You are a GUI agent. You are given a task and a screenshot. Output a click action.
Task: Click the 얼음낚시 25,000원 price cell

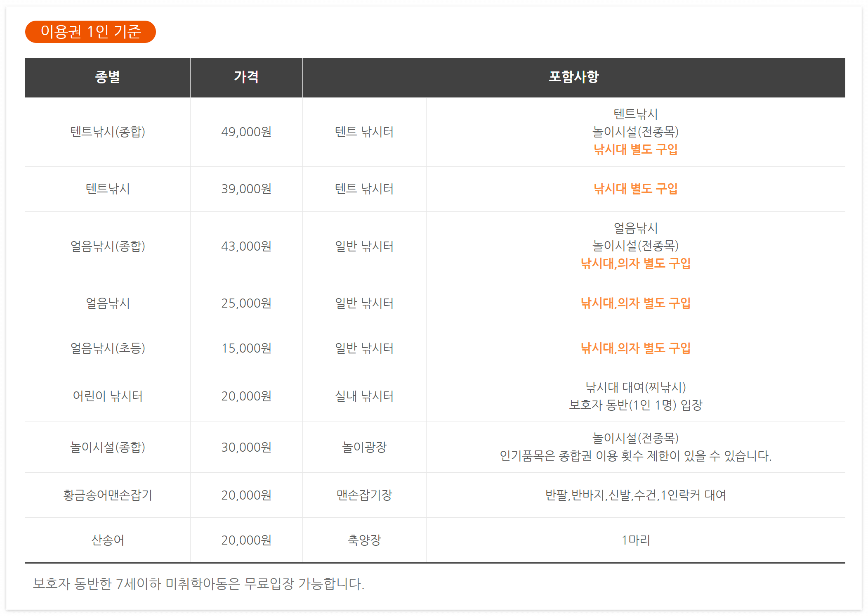coord(246,303)
